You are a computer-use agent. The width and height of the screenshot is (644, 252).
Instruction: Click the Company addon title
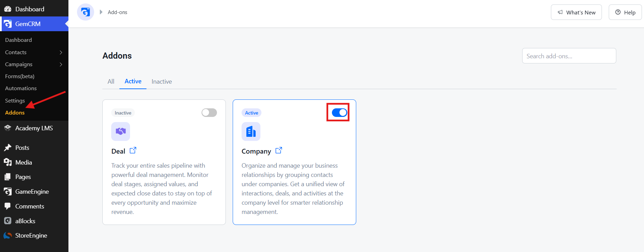[256, 152]
